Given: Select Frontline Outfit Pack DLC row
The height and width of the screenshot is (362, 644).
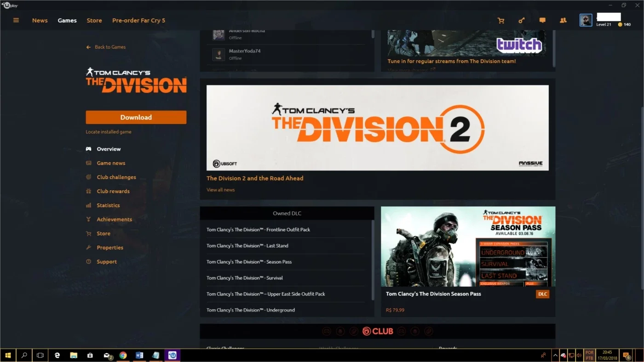Looking at the screenshot, I should click(x=286, y=230).
